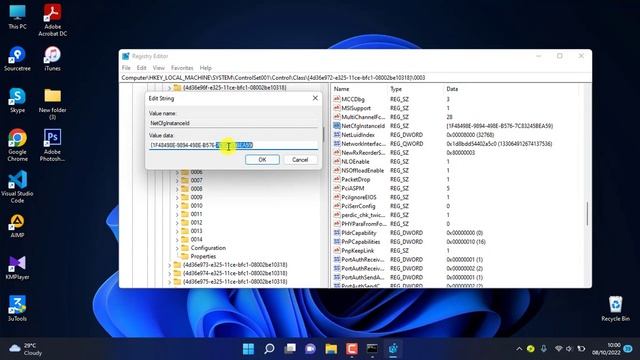Screen dimensions: 640x360
Task: Expand registry key 0010
Action: pyautogui.click(x=177, y=206)
